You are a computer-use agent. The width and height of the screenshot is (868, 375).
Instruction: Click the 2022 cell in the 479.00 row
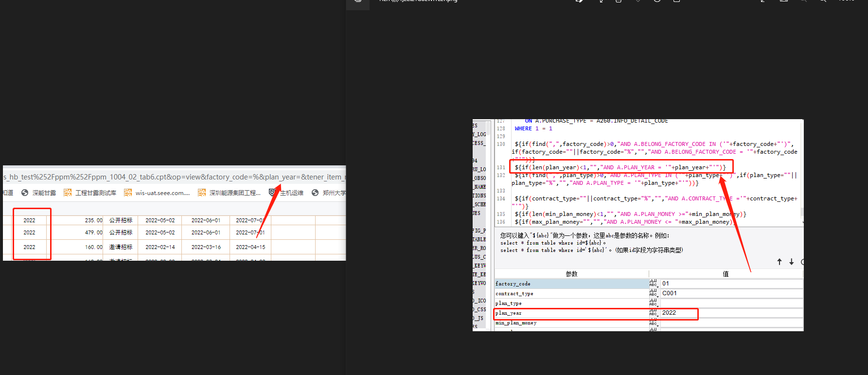[29, 232]
